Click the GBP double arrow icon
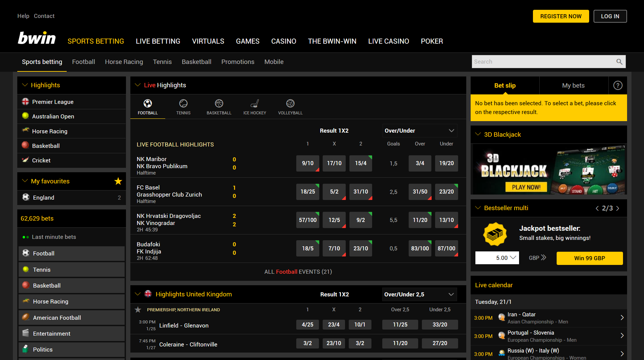The width and height of the screenshot is (644, 360). (x=543, y=257)
